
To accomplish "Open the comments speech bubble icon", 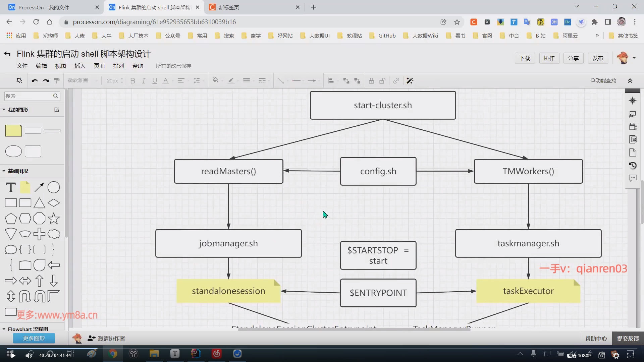I will (633, 178).
